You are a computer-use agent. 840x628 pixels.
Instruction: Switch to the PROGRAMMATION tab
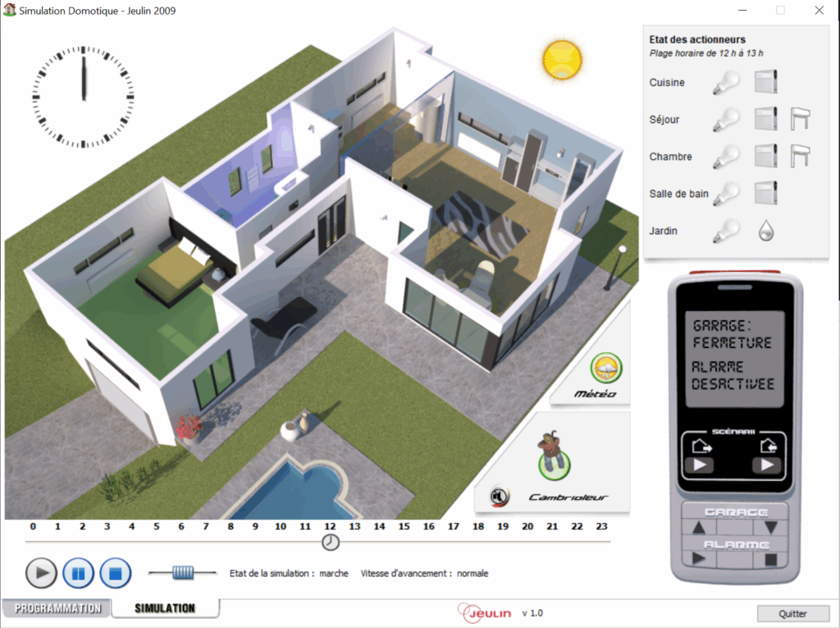tap(57, 608)
